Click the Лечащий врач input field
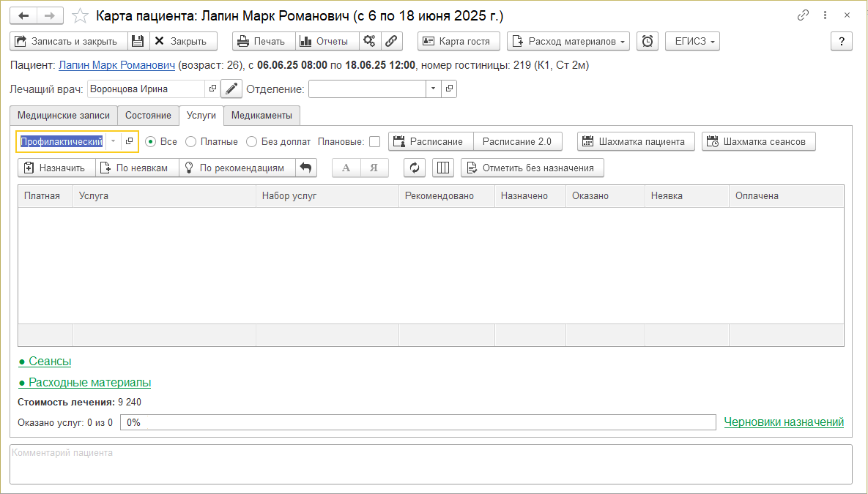 click(146, 89)
